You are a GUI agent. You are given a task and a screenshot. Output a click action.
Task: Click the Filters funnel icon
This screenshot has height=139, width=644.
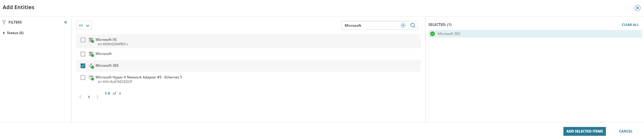point(4,22)
